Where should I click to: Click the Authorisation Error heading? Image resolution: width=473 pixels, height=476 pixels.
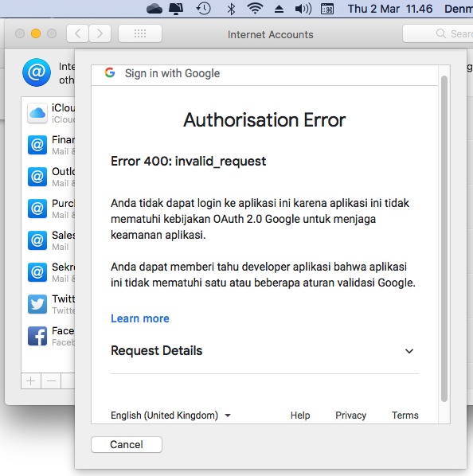264,120
